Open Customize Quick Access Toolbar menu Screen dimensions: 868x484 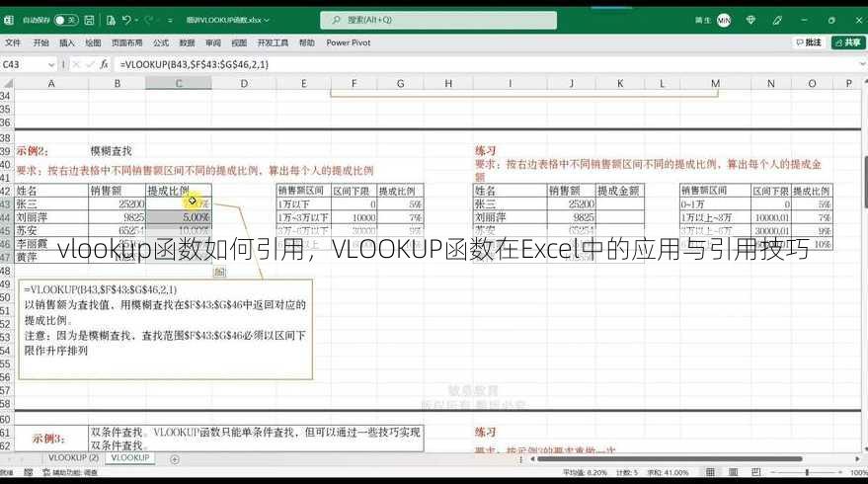pyautogui.click(x=170, y=21)
